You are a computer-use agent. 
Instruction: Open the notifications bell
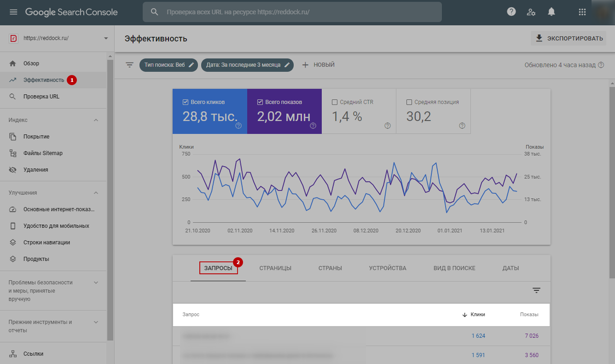pyautogui.click(x=551, y=12)
